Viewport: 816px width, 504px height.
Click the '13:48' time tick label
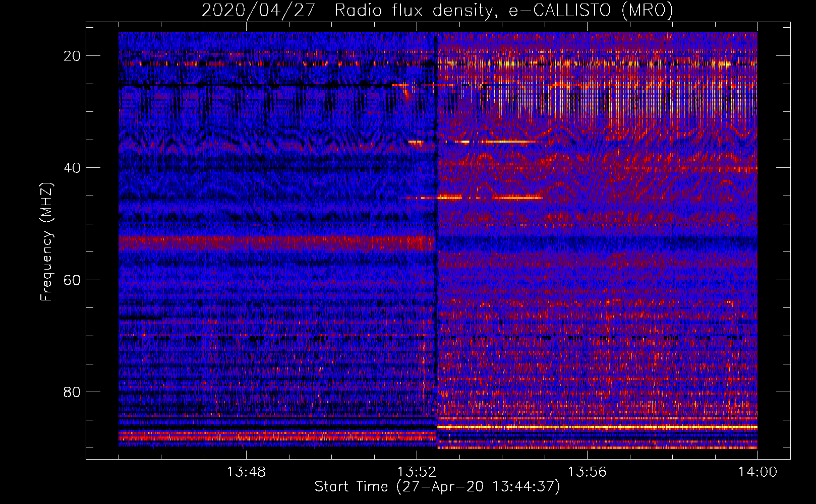coord(246,472)
